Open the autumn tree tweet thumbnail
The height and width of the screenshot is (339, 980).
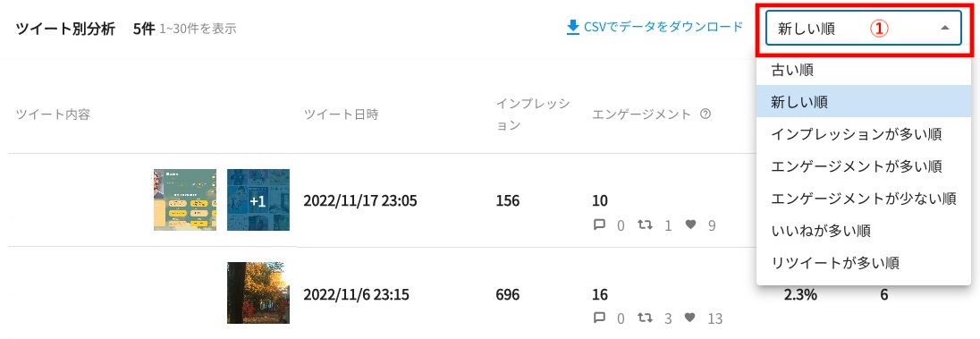coord(258,292)
